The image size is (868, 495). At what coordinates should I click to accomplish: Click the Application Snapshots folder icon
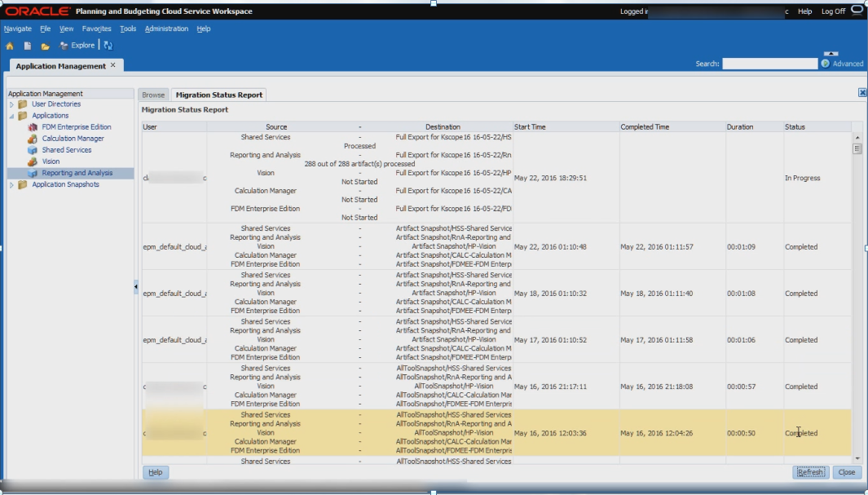click(22, 185)
